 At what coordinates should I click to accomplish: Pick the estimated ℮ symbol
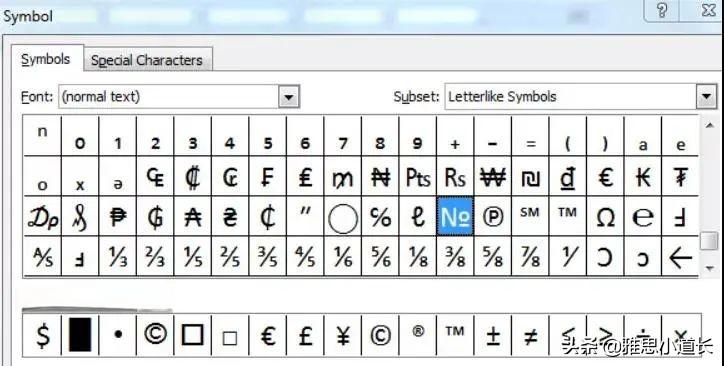click(643, 216)
